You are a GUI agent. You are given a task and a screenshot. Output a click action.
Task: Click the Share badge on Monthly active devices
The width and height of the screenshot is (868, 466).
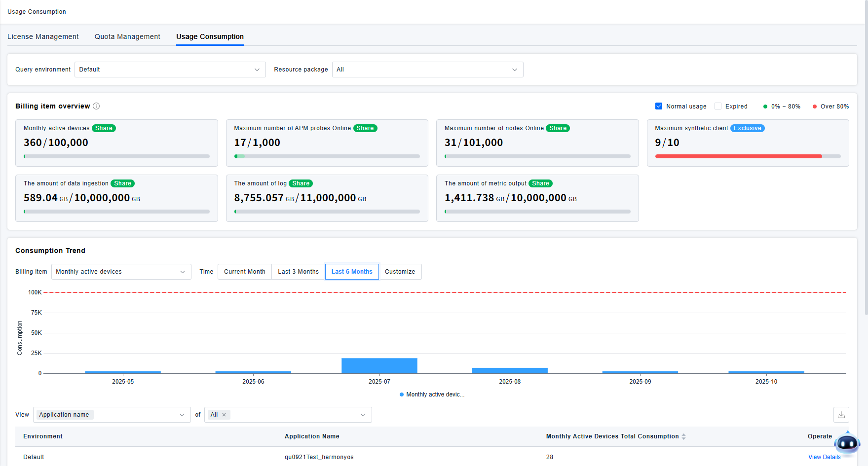tap(104, 128)
